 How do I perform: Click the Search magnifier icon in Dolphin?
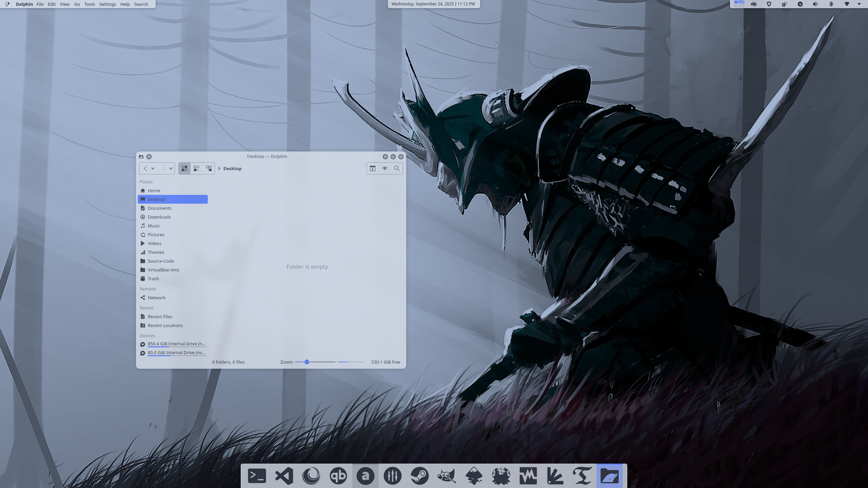pos(397,168)
